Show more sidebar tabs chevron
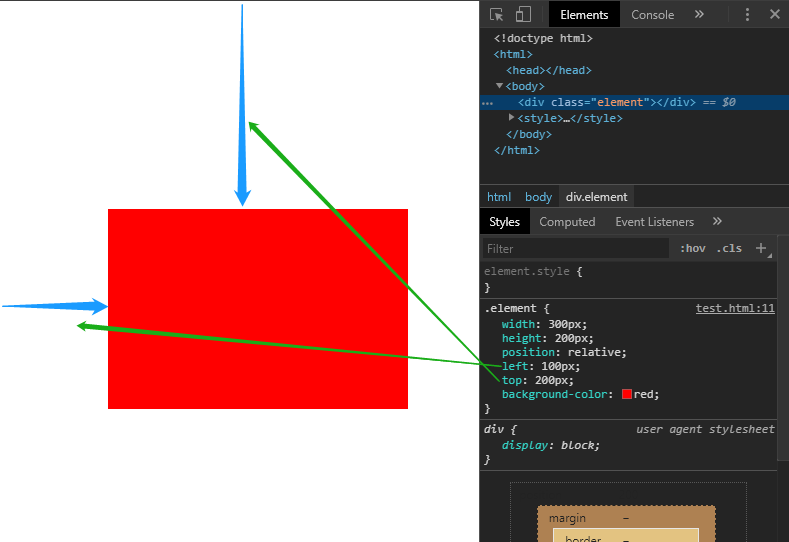The width and height of the screenshot is (789, 542). pyautogui.click(x=718, y=221)
